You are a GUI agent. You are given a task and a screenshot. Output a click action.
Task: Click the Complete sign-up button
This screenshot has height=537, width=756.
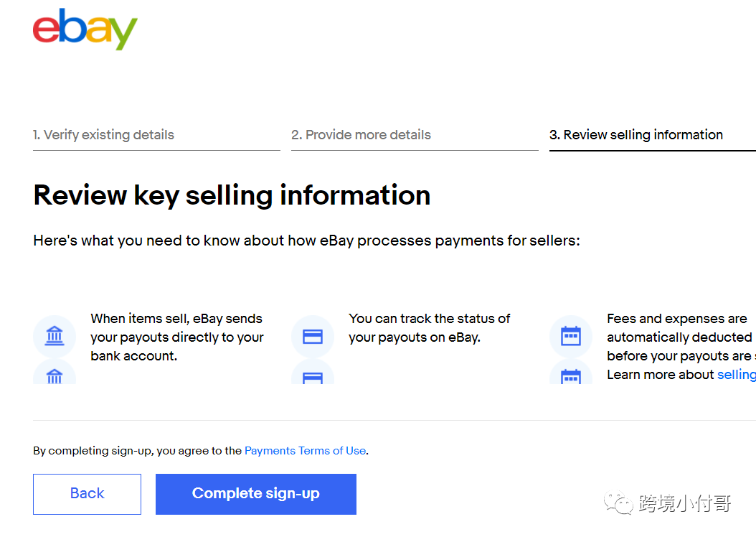pos(256,494)
